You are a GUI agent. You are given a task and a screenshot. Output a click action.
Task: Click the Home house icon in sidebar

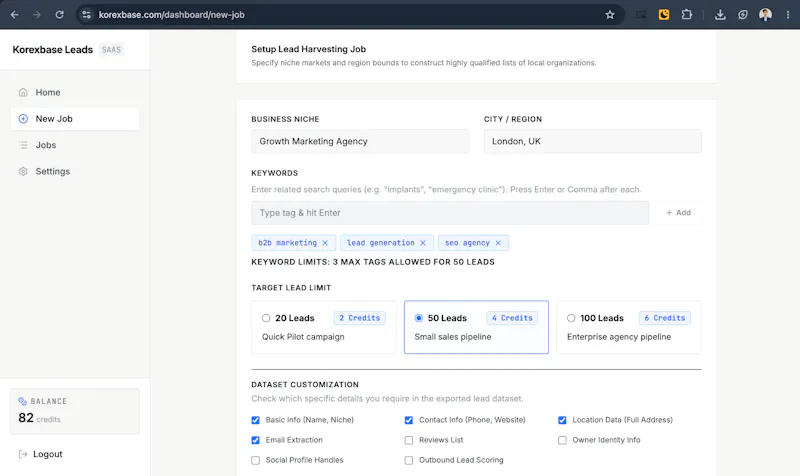click(23, 92)
